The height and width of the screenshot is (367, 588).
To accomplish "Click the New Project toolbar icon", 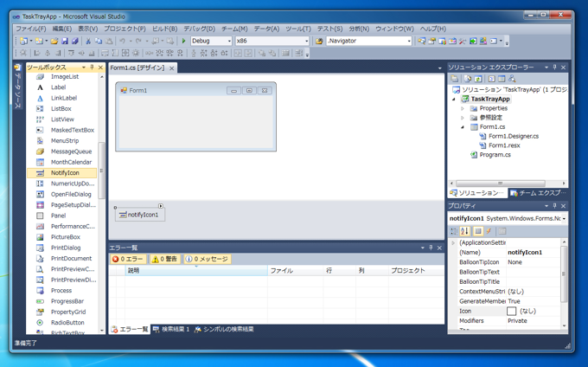I will click(x=23, y=41).
